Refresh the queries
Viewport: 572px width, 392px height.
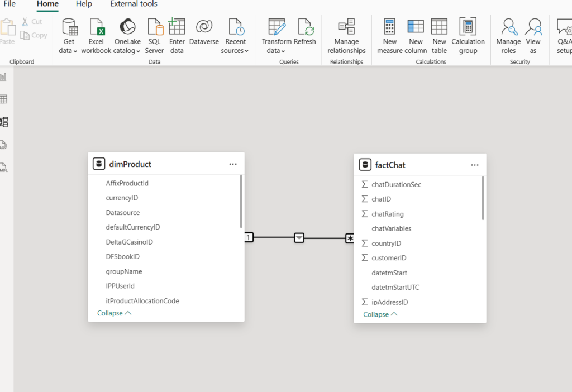[x=305, y=27]
